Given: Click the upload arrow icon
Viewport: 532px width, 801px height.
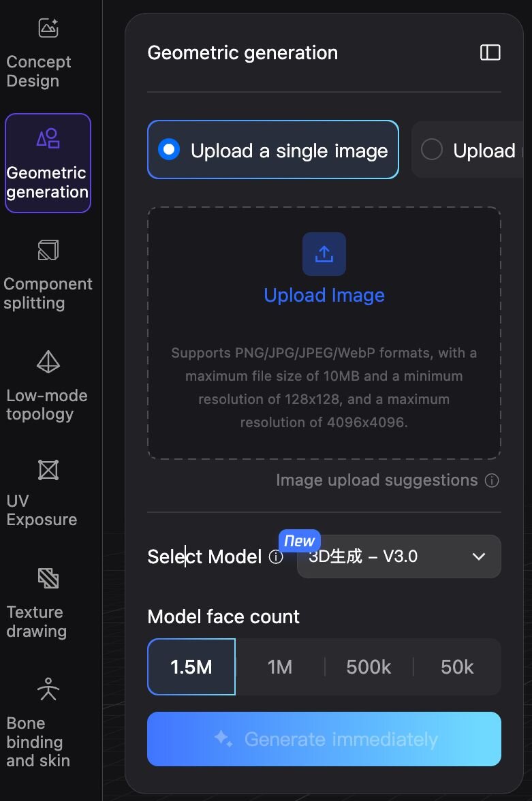Looking at the screenshot, I should click(x=324, y=254).
